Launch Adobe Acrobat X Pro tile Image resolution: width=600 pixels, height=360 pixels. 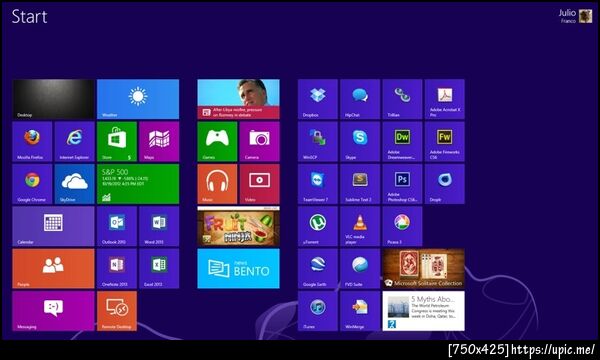point(445,99)
